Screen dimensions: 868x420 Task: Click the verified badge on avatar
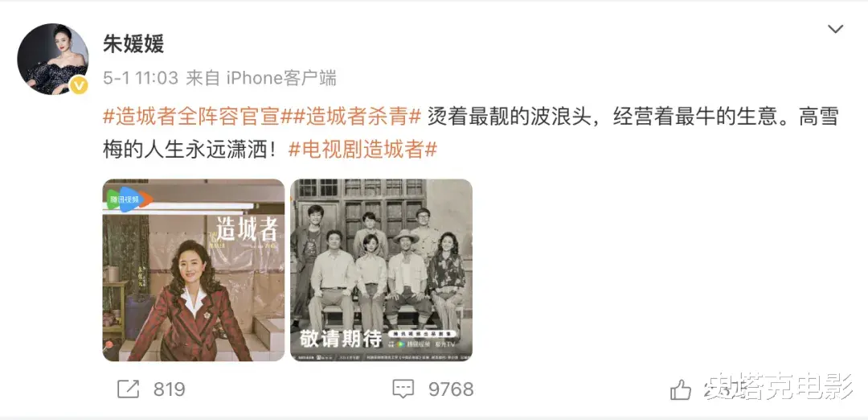coord(79,84)
